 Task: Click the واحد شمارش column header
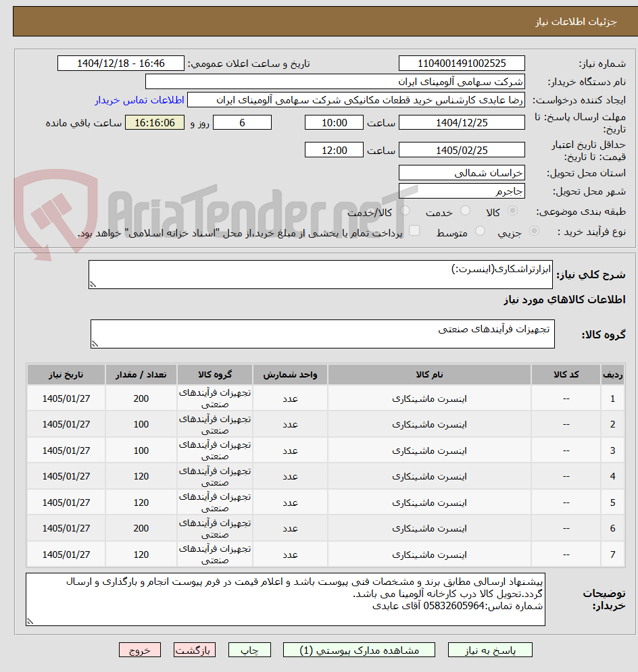(290, 375)
